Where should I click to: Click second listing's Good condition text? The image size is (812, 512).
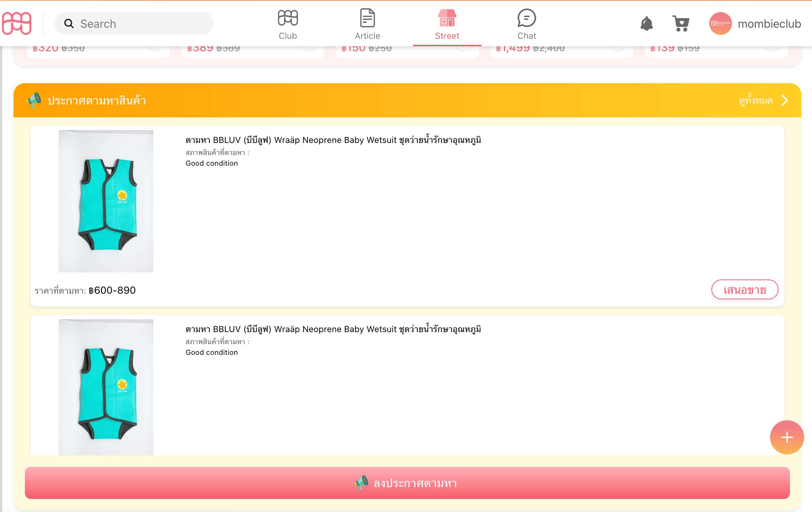click(212, 353)
